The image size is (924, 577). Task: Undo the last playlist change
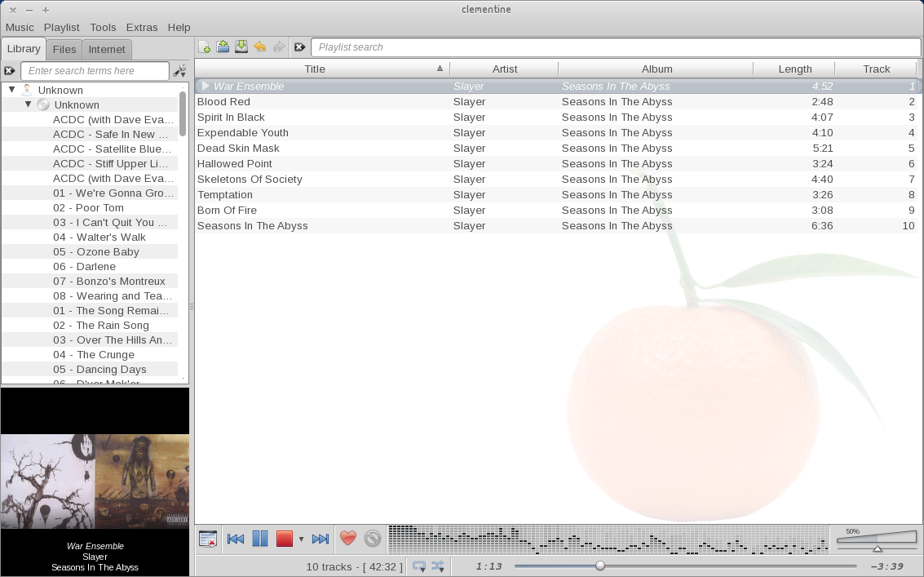tap(259, 47)
